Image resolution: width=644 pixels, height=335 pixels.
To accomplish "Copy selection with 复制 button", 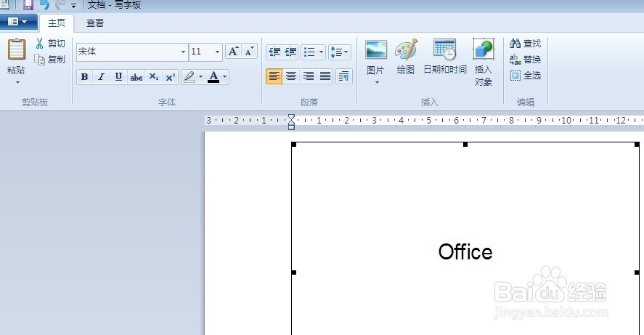I will 50,59.
